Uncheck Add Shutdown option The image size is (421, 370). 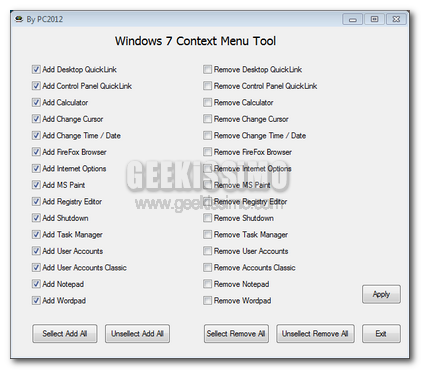coord(36,218)
